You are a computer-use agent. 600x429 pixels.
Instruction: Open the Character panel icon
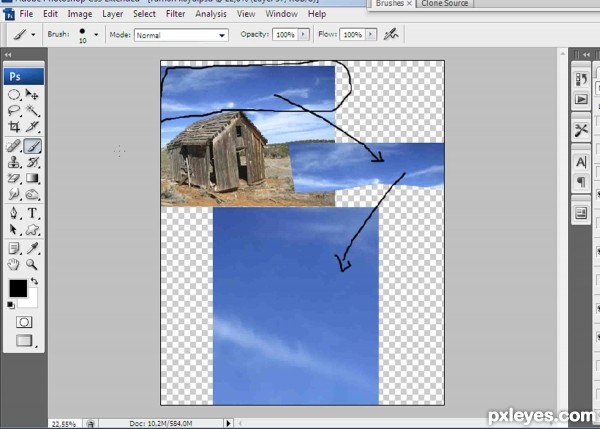coord(581,162)
